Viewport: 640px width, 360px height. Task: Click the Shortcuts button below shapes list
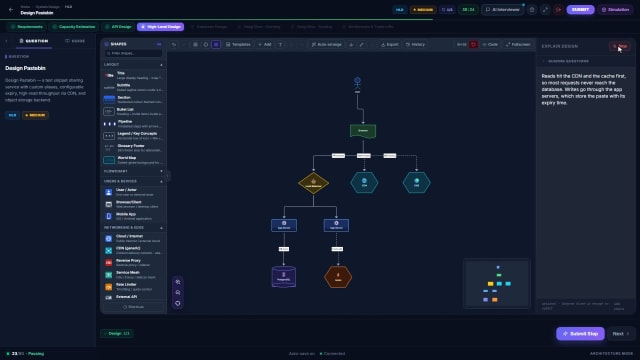tap(133, 307)
